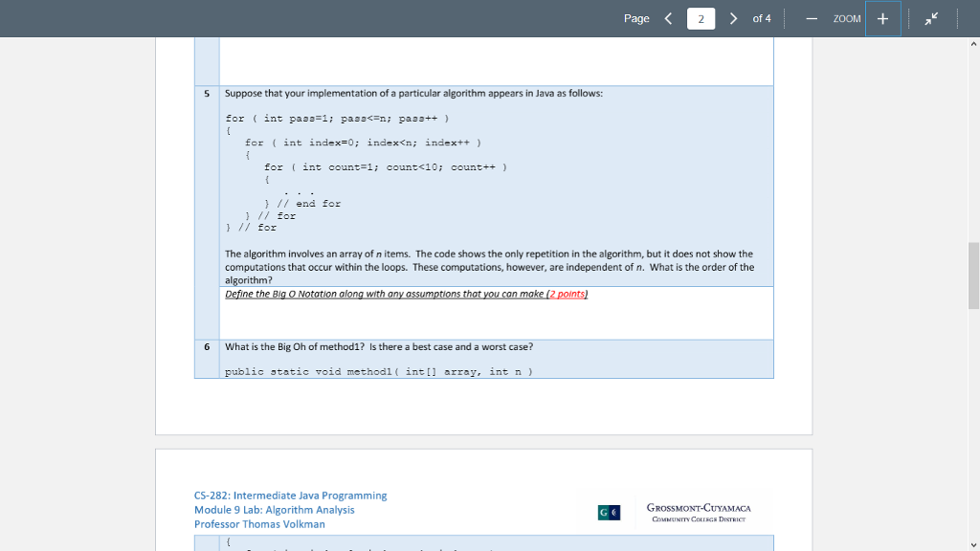Go to previous page with left chevron
The width and height of the screenshot is (980, 551).
[667, 17]
